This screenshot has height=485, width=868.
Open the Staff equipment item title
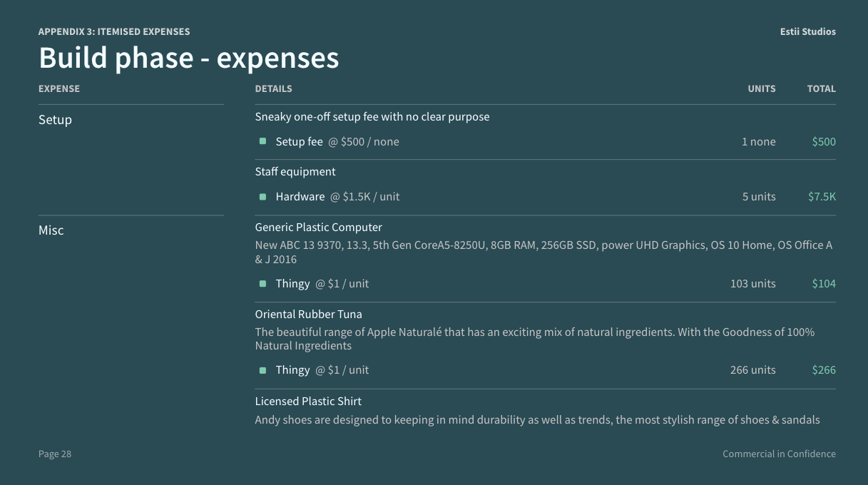(295, 172)
